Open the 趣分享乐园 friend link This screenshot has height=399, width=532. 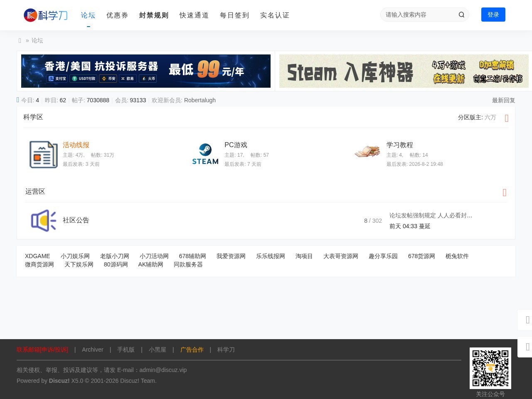click(383, 256)
